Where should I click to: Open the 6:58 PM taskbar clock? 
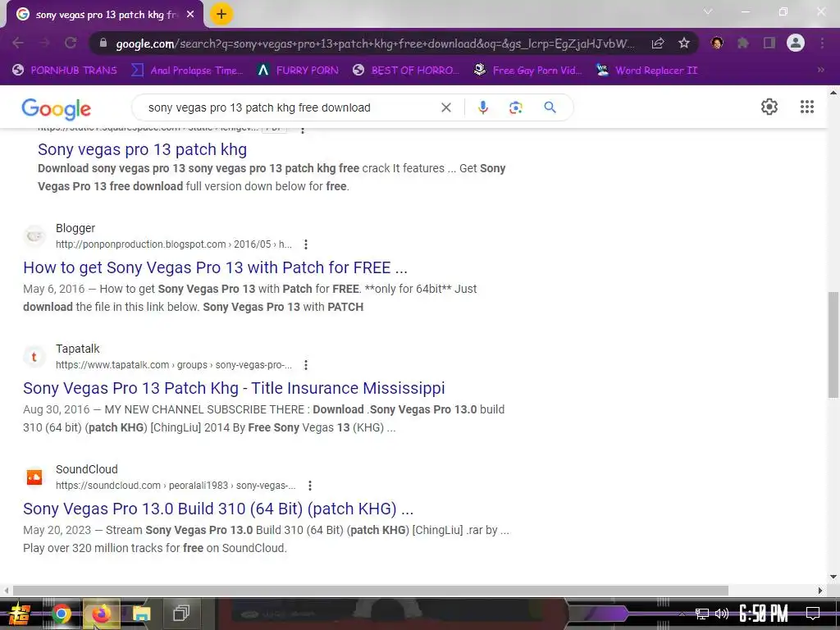[x=764, y=614]
